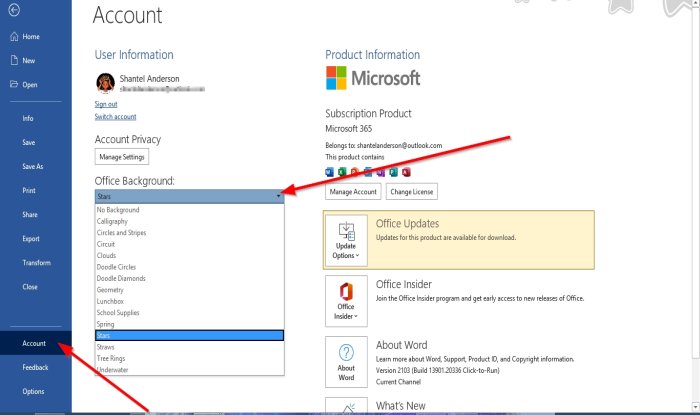The image size is (700, 415).
Task: Choose Close in the sidebar
Action: coord(30,287)
